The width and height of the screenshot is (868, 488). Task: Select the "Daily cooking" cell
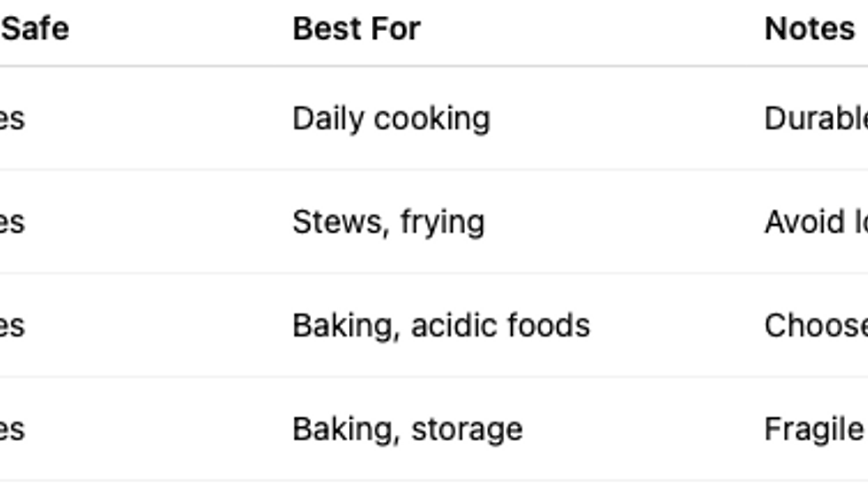391,119
